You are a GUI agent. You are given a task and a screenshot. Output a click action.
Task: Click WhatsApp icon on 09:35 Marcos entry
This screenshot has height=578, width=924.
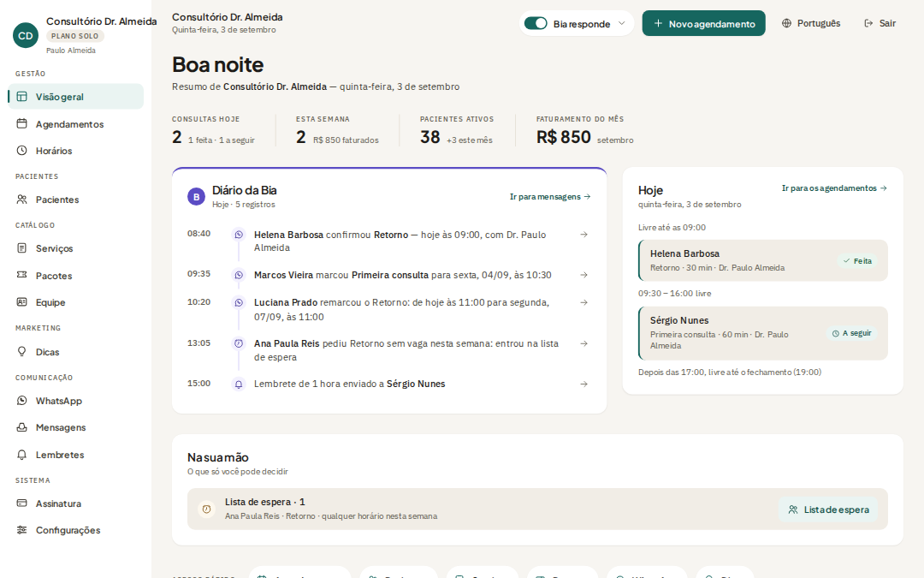[x=239, y=275]
